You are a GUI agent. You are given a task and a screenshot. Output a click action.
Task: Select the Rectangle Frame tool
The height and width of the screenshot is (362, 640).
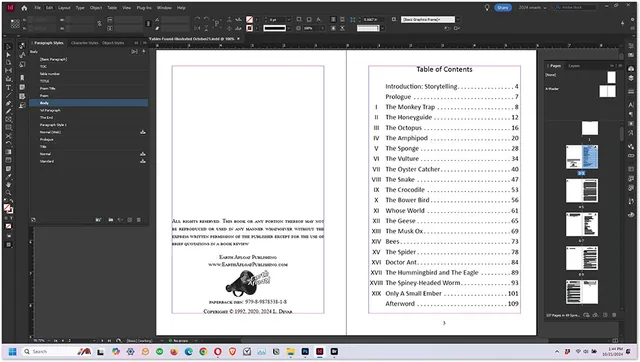8,120
